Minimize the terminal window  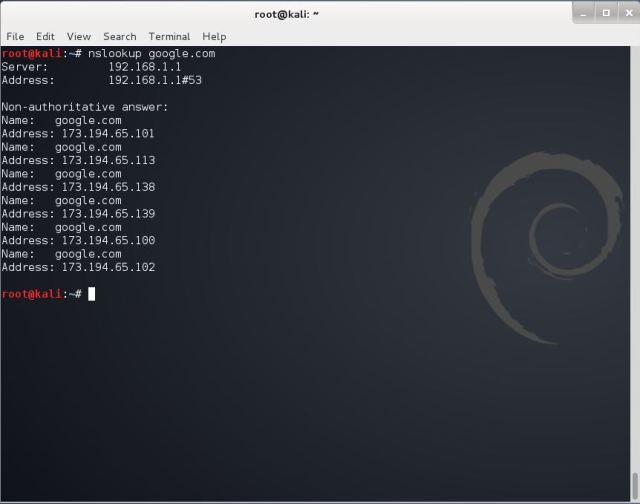(584, 13)
